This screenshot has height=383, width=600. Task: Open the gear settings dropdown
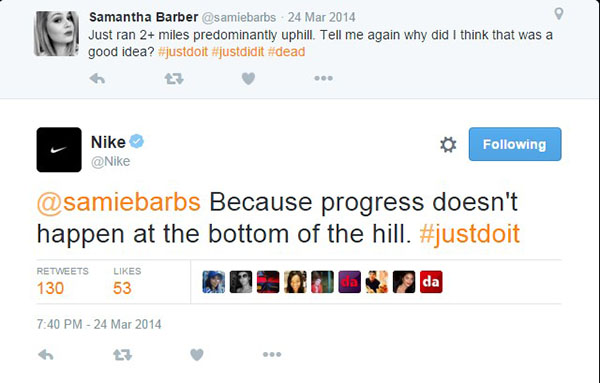point(448,145)
